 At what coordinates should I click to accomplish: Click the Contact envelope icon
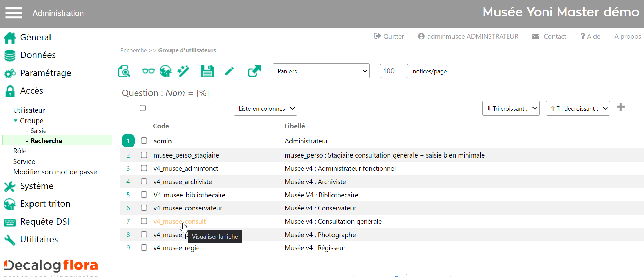click(x=536, y=36)
